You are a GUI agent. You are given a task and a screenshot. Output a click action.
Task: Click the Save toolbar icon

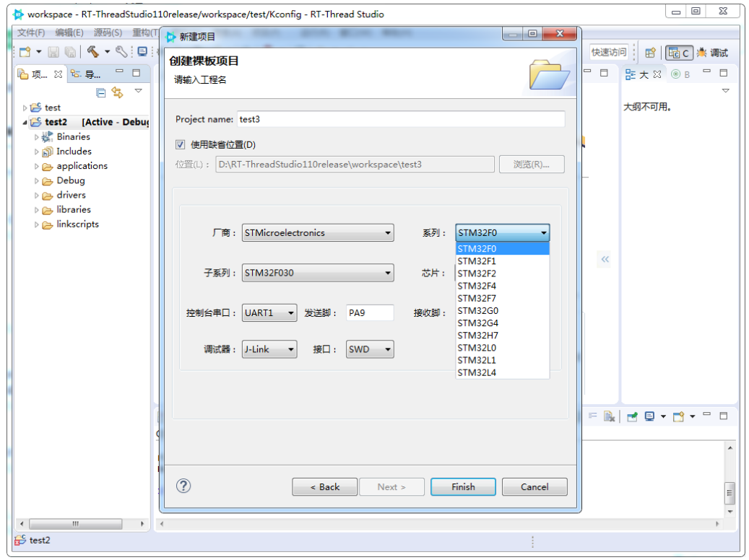tap(53, 51)
